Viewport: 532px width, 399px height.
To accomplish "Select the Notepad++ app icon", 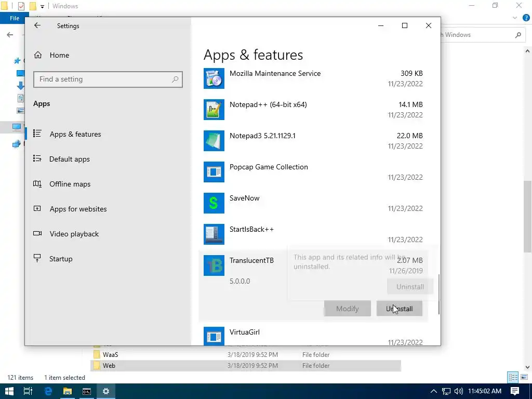I will click(x=214, y=110).
